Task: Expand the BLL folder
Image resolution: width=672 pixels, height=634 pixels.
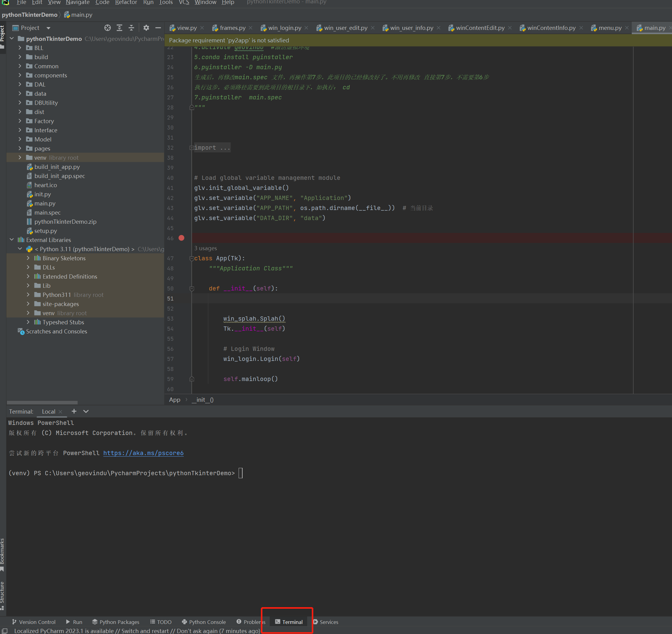Action: 20,48
